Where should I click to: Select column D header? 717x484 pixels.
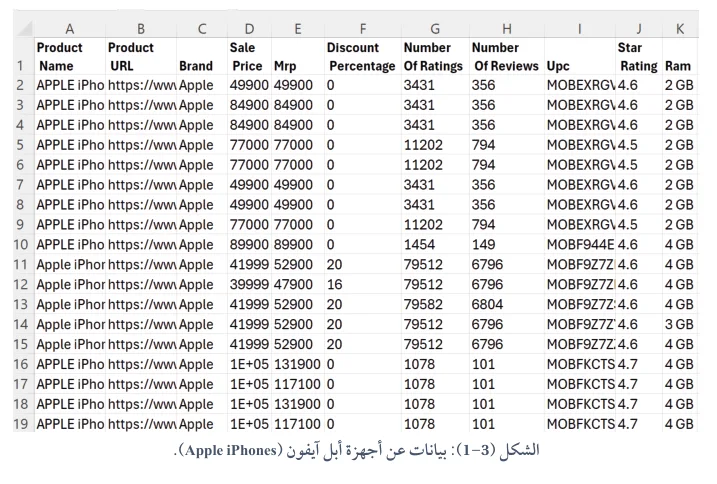(249, 29)
